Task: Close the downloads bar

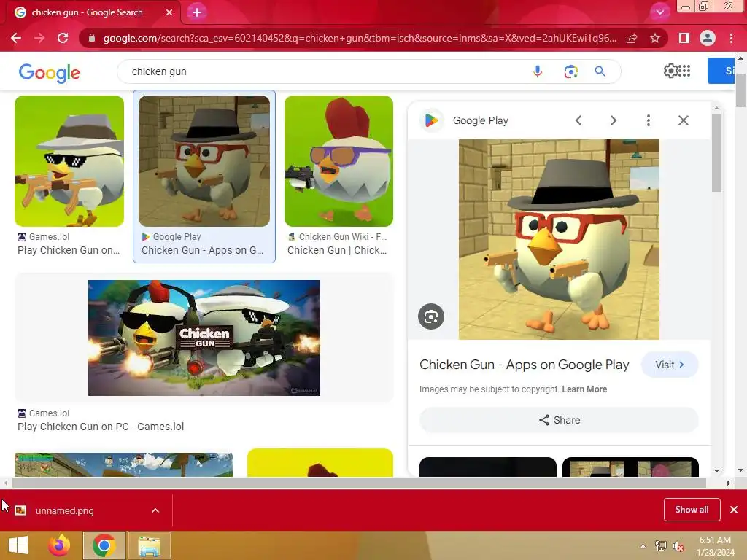Action: 734,510
